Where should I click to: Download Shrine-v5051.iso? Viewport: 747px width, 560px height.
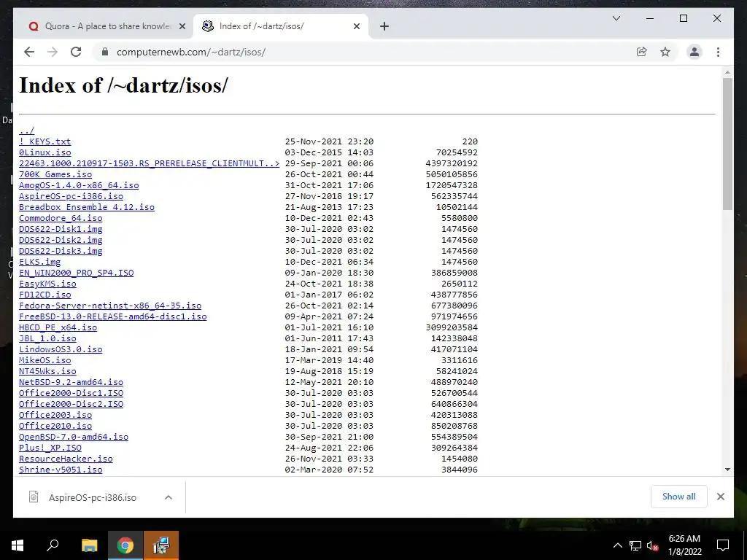(x=61, y=470)
